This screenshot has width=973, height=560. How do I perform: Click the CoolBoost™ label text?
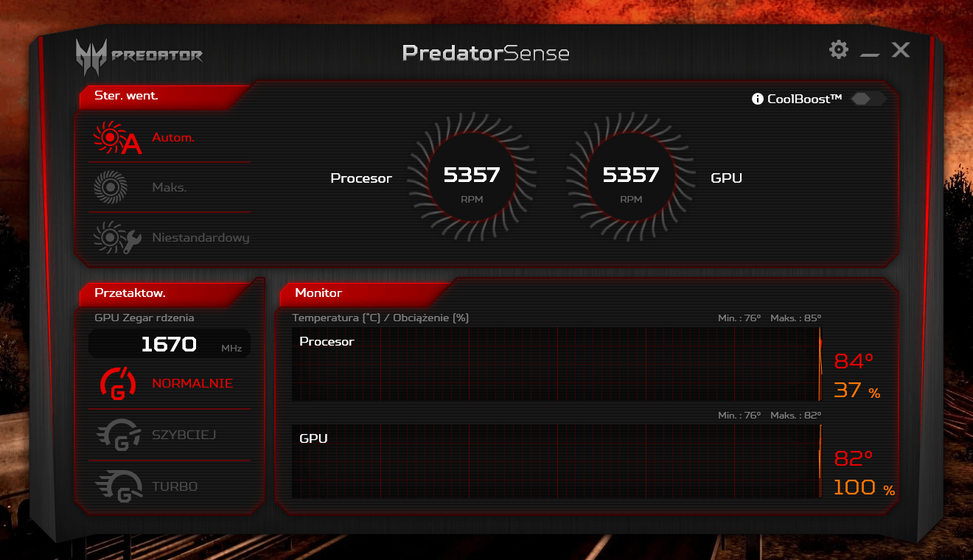tap(805, 99)
